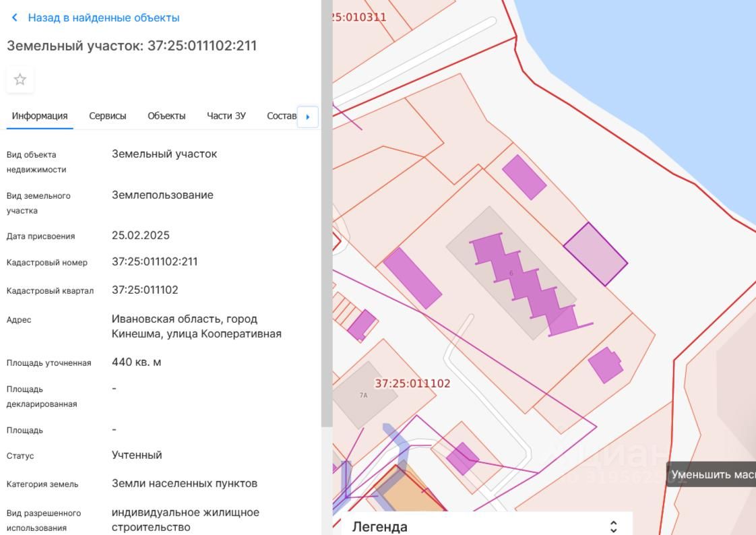Switch to the Сервисы tab
Image resolution: width=756 pixels, height=535 pixels.
pyautogui.click(x=108, y=116)
